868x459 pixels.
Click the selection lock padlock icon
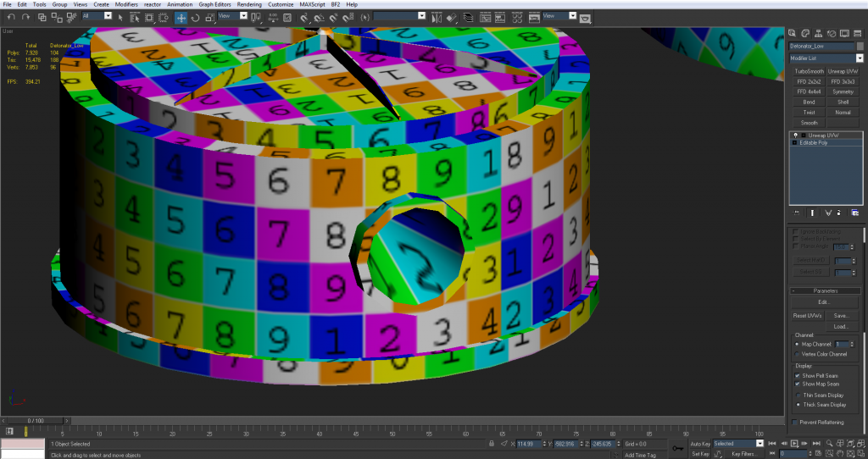click(493, 444)
